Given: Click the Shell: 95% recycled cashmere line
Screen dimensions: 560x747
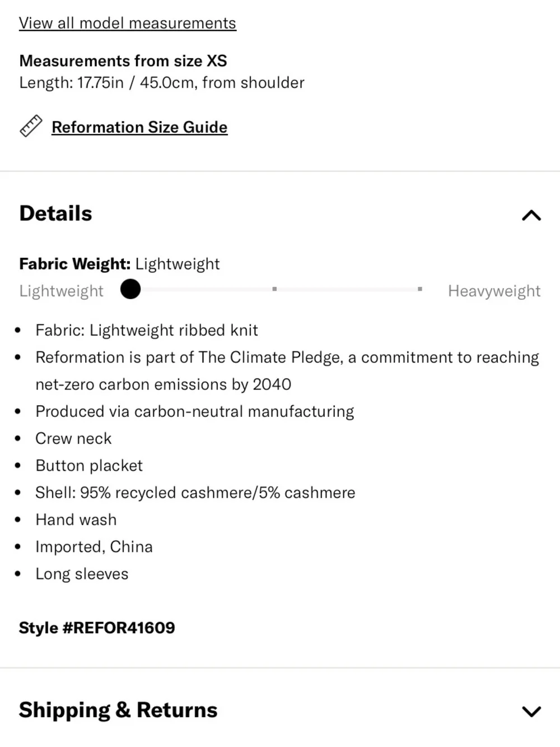Looking at the screenshot, I should [195, 493].
